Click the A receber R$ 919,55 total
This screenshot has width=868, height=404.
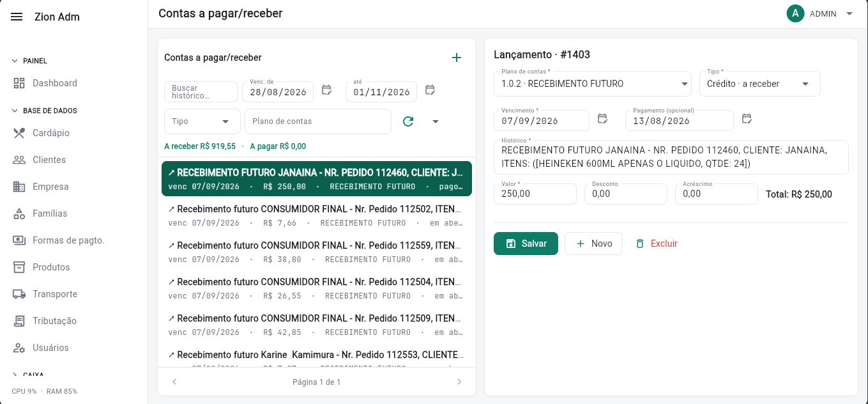[200, 146]
